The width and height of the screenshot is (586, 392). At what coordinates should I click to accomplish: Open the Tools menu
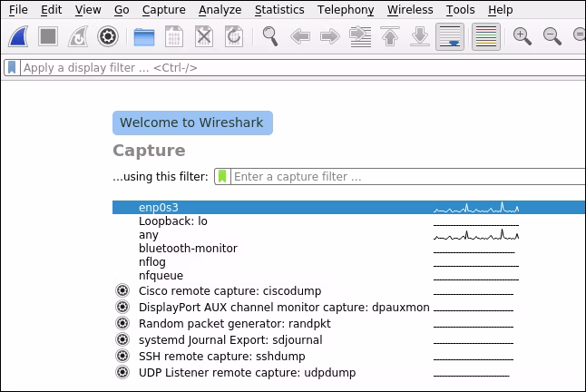click(x=460, y=10)
